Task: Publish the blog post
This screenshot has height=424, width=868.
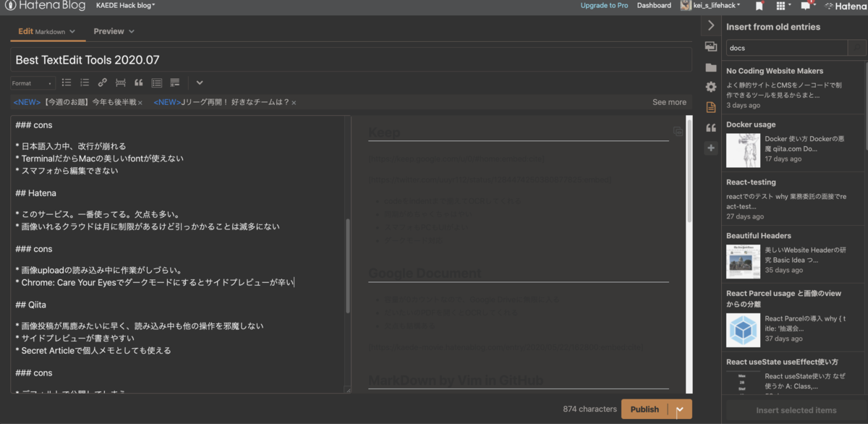Action: [x=644, y=410]
